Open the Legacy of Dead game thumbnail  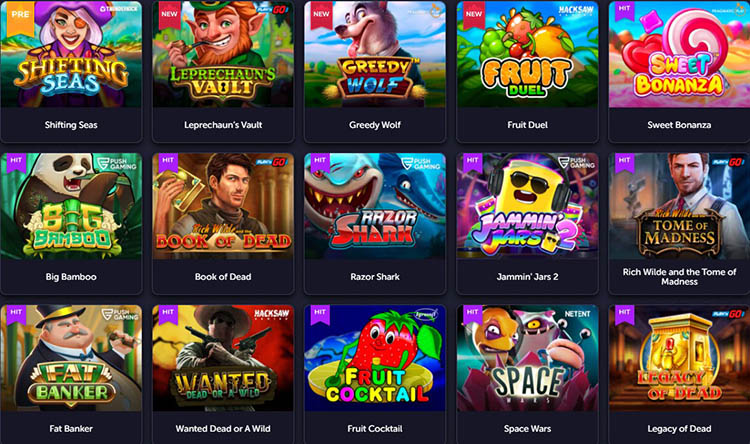coord(679,358)
